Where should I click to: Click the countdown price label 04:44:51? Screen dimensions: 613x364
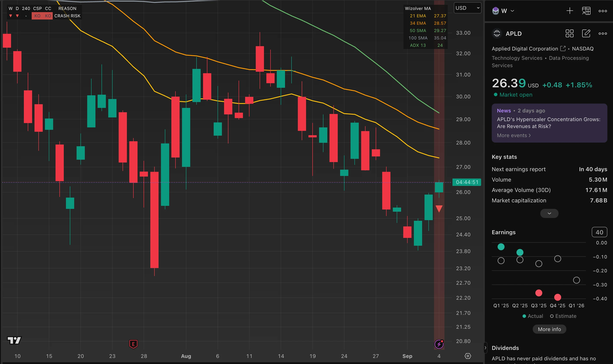467,182
